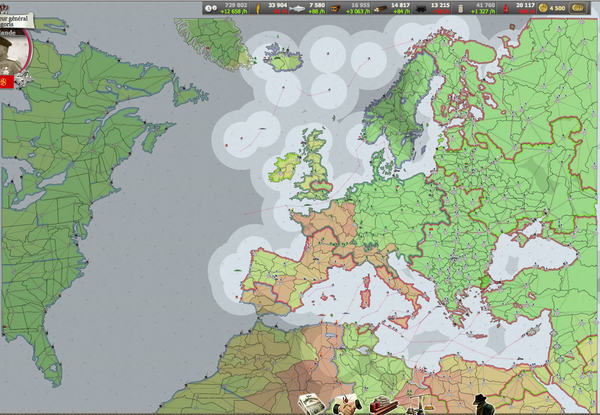Click the iron amount 16 955
Image resolution: width=600 pixels, height=415 pixels.
click(360, 5)
